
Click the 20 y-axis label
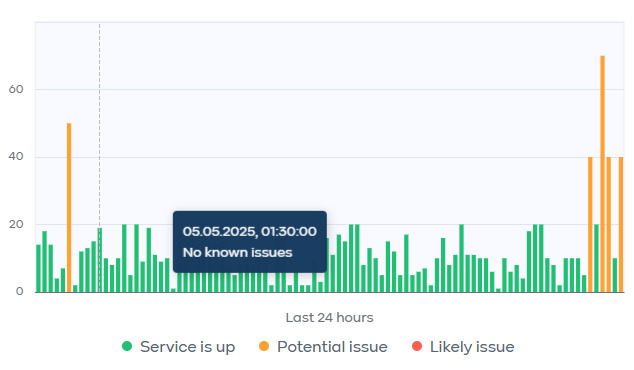16,224
